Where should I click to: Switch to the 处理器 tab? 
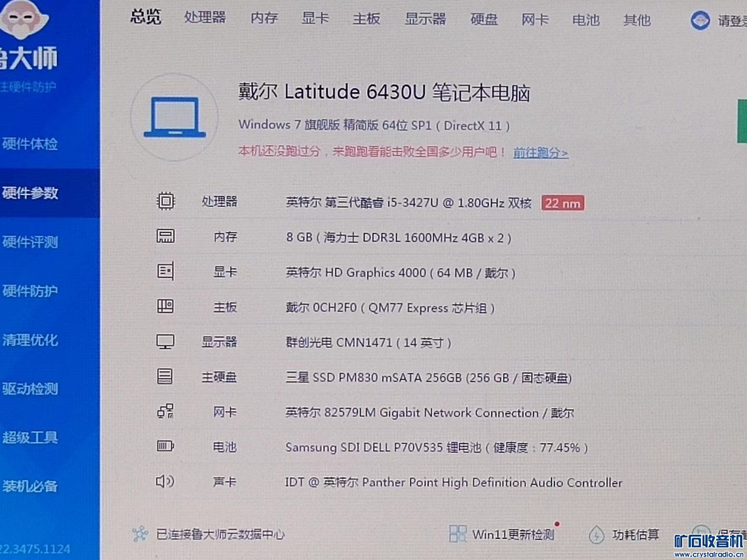(x=205, y=17)
